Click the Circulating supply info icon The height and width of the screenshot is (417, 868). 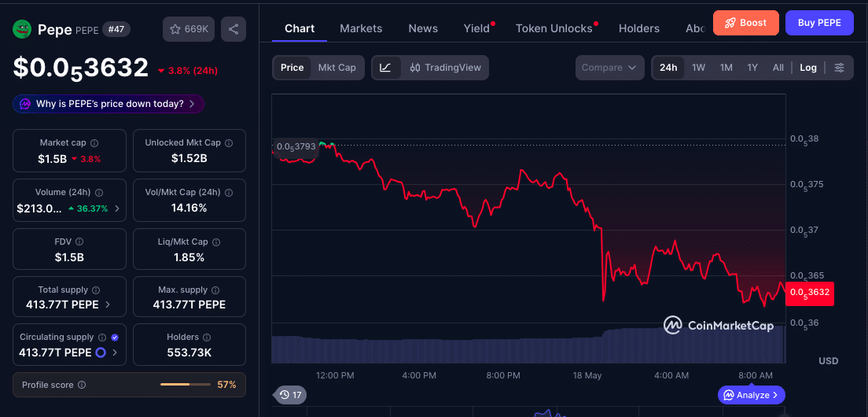[x=102, y=338]
